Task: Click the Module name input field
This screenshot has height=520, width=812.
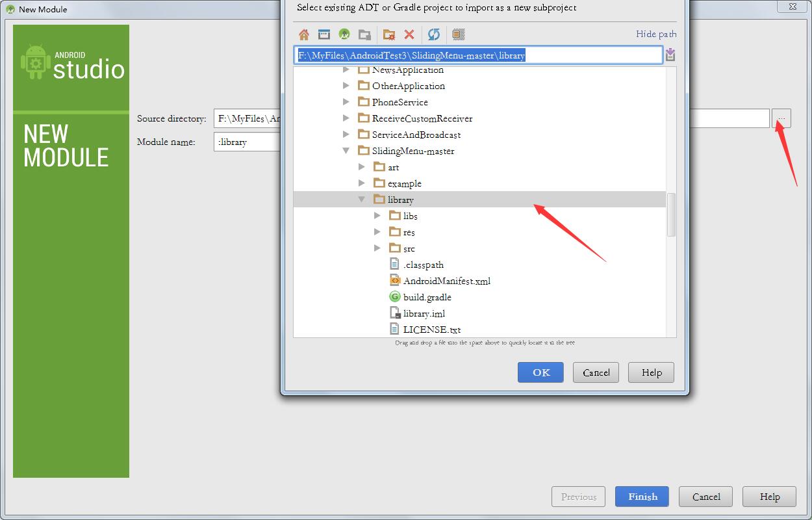Action: pyautogui.click(x=247, y=142)
